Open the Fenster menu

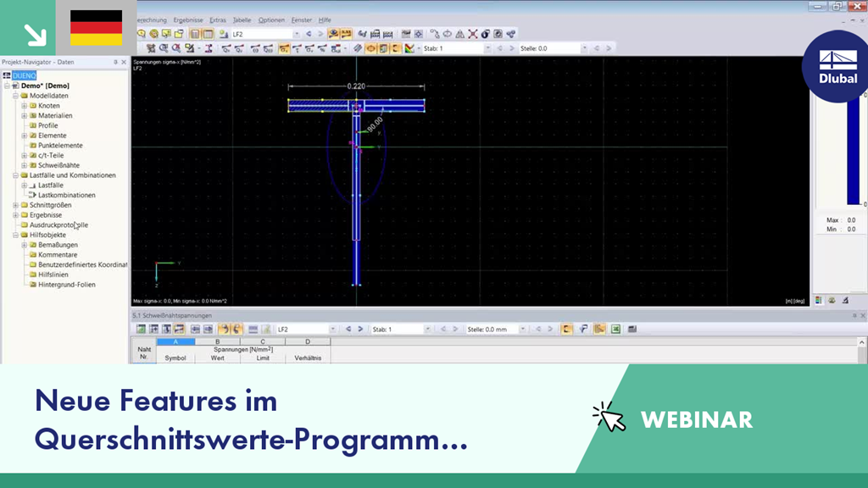[302, 20]
